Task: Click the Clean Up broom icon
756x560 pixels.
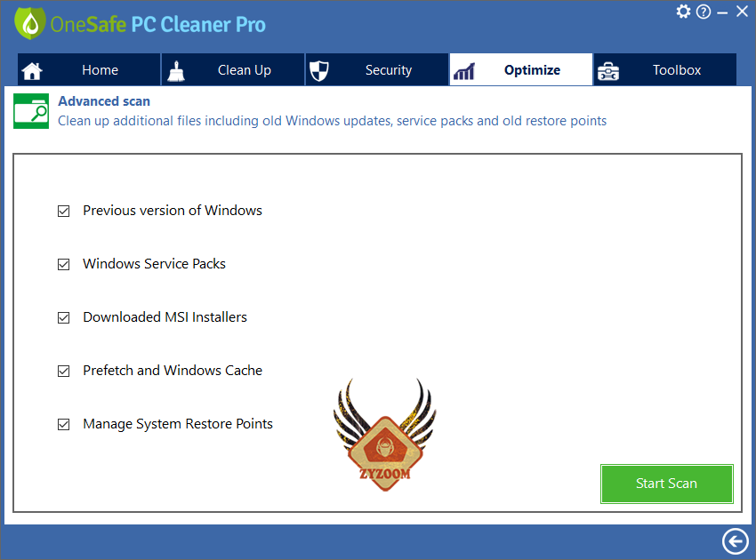Action: (x=176, y=71)
